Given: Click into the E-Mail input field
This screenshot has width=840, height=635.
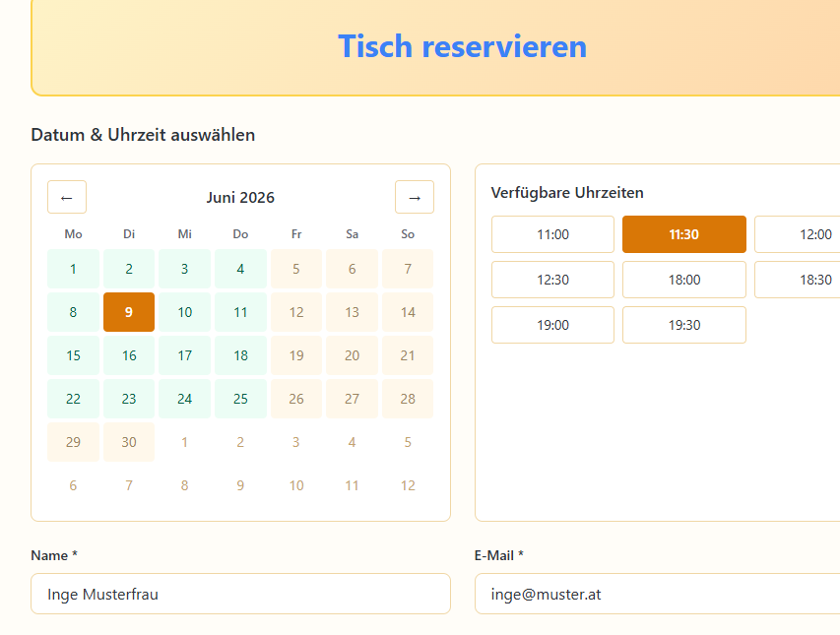Looking at the screenshot, I should coord(657,594).
